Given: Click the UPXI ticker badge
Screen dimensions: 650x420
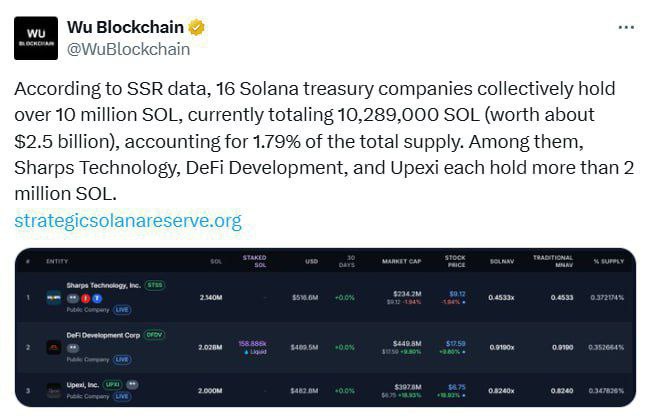Looking at the screenshot, I should pos(112,385).
